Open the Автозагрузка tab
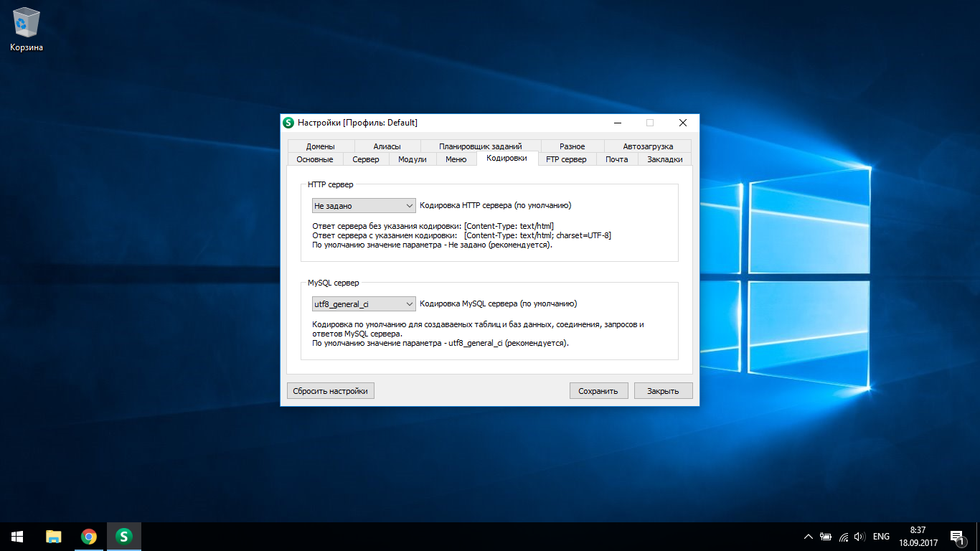Image resolution: width=980 pixels, height=551 pixels. coord(648,146)
